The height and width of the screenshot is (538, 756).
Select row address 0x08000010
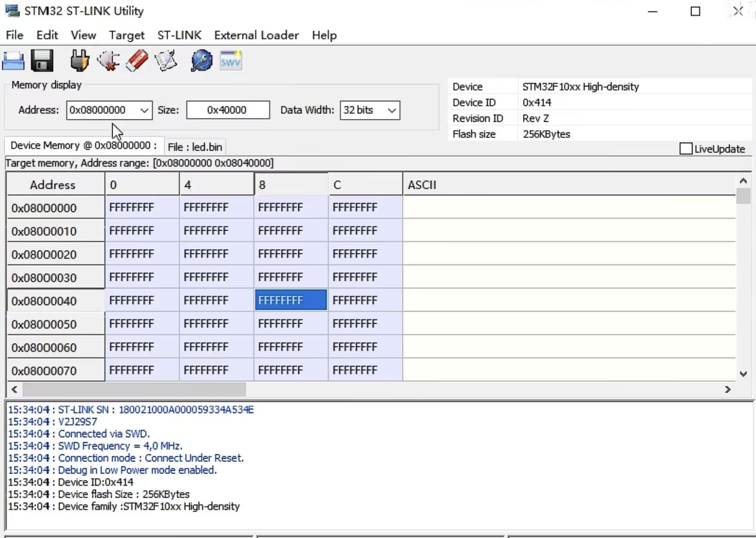pyautogui.click(x=55, y=231)
